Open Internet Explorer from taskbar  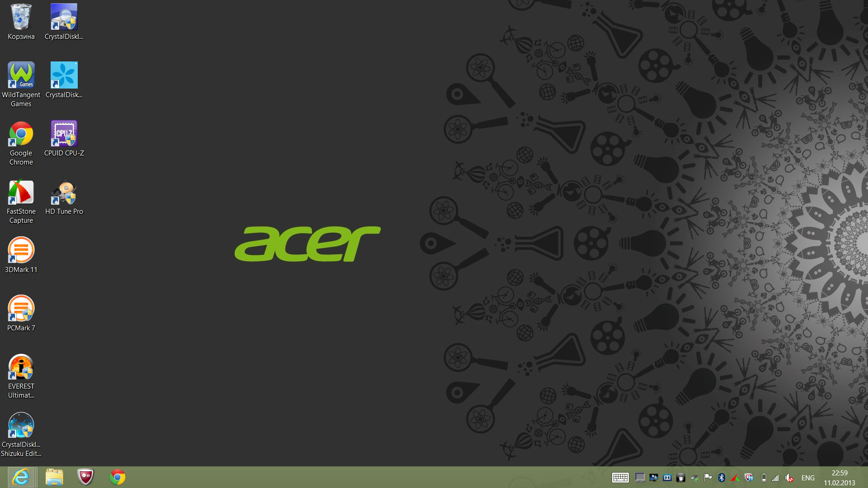coord(21,477)
